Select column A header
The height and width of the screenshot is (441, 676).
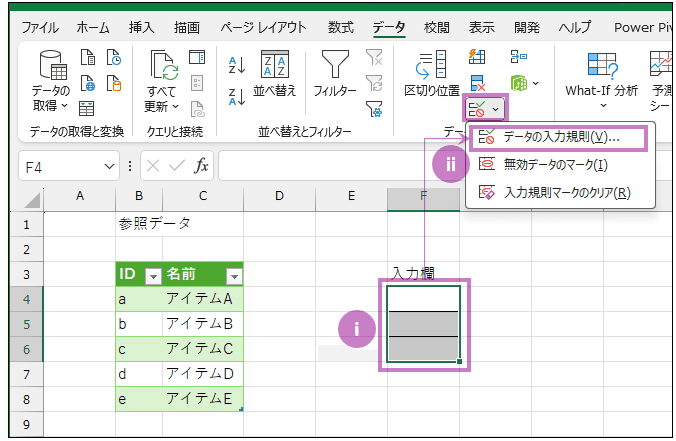[80, 196]
